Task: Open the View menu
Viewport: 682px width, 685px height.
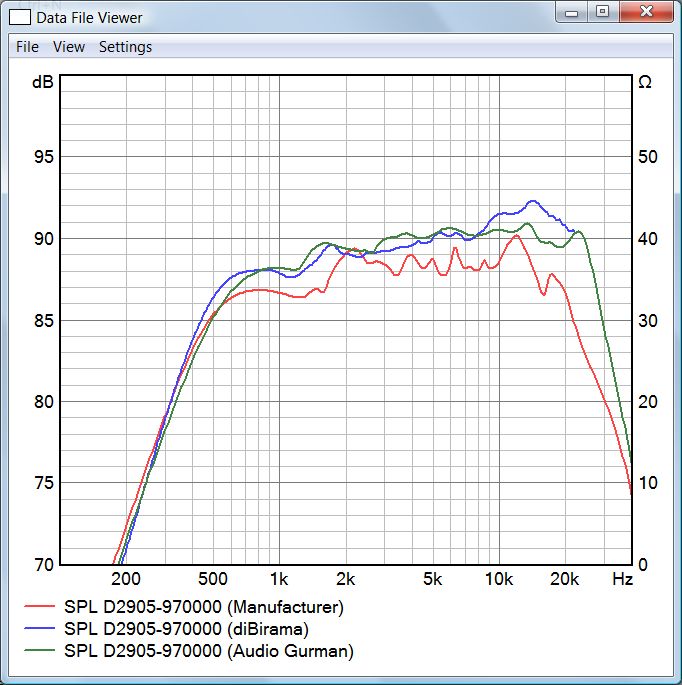Action: 69,47
